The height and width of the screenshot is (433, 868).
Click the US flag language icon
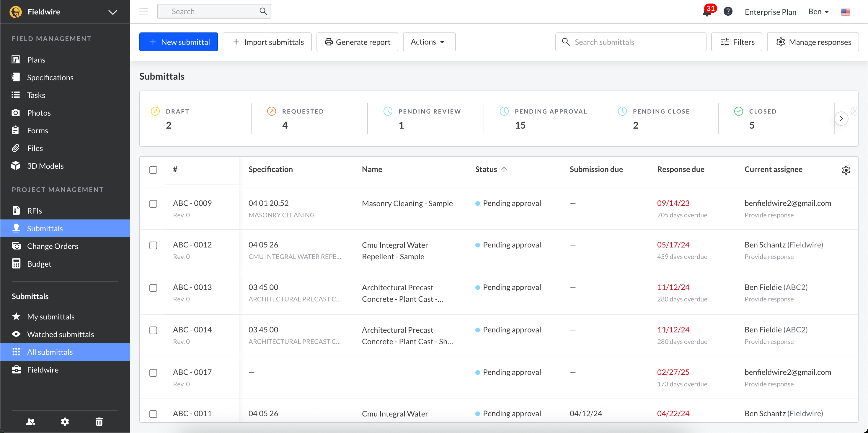tap(845, 12)
